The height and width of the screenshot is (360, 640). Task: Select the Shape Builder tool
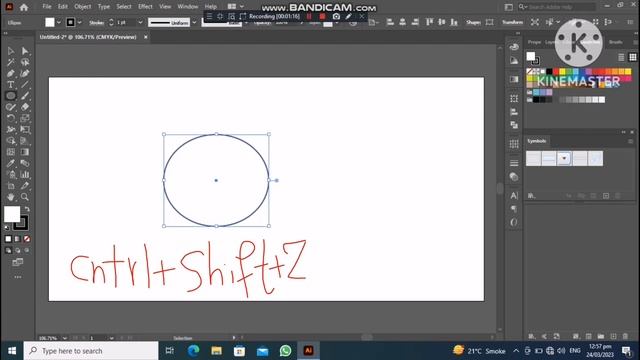[11, 141]
